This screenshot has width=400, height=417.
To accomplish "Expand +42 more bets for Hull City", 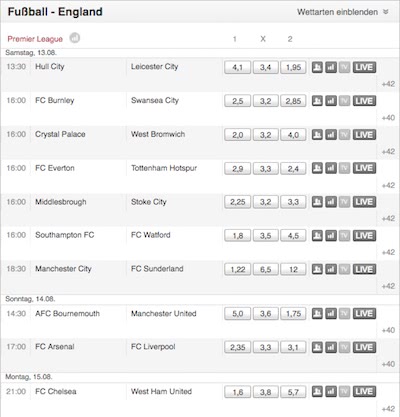I will click(388, 84).
